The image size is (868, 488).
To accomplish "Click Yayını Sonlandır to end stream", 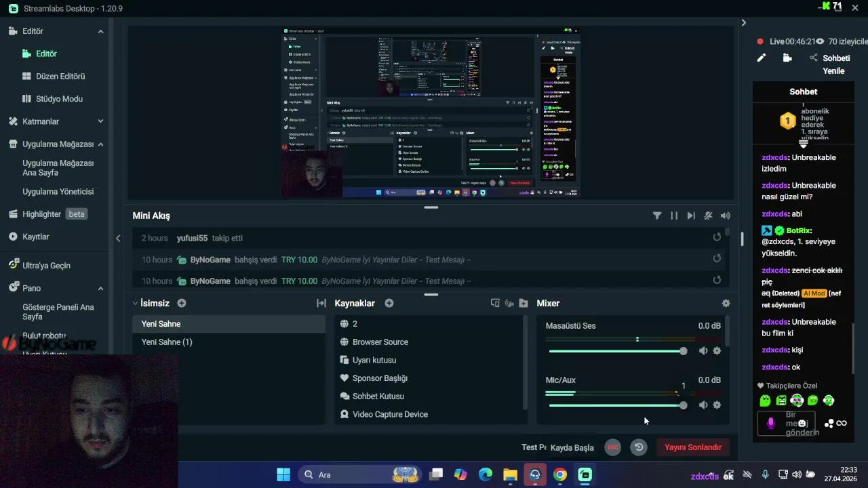I will (692, 447).
